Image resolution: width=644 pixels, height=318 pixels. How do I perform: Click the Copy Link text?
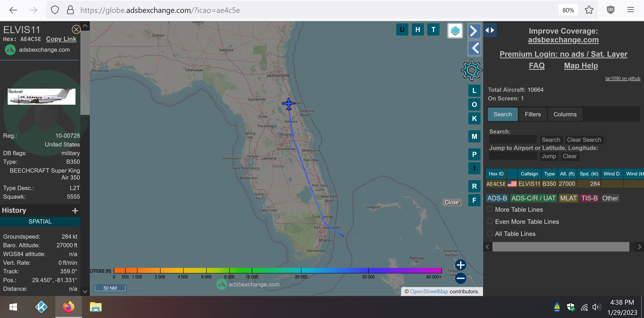coord(61,39)
